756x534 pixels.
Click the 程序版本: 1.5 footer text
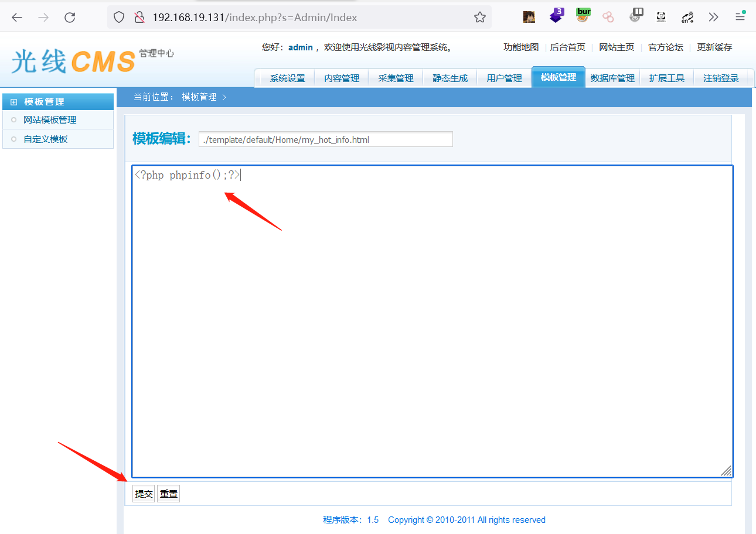(x=351, y=520)
